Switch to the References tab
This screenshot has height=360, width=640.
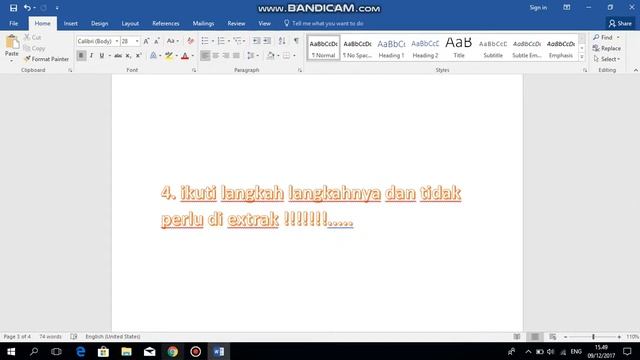[166, 24]
